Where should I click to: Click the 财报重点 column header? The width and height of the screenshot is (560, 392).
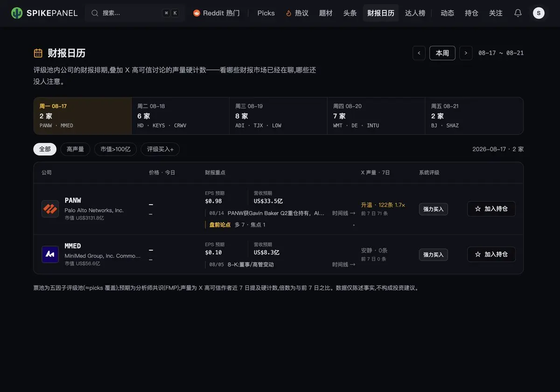click(215, 172)
